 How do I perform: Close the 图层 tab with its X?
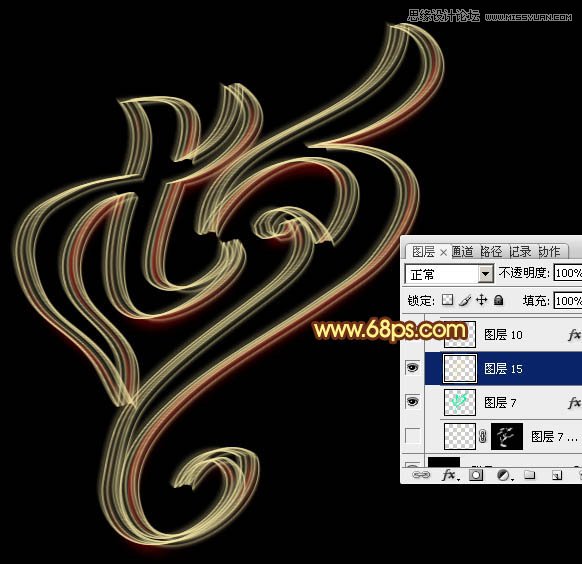point(443,253)
